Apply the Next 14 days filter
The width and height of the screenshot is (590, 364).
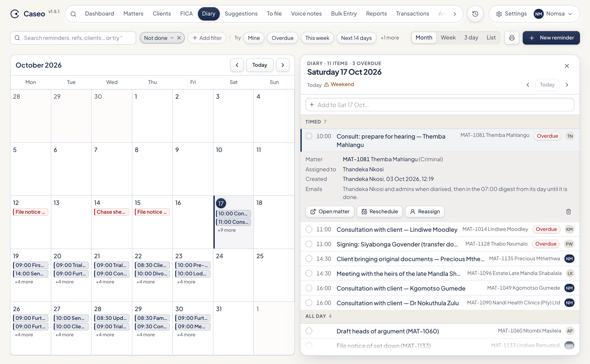pyautogui.click(x=356, y=38)
